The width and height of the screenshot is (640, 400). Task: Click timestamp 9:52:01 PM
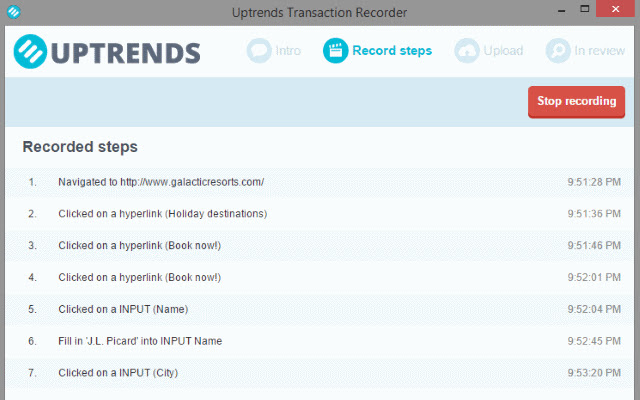click(594, 278)
